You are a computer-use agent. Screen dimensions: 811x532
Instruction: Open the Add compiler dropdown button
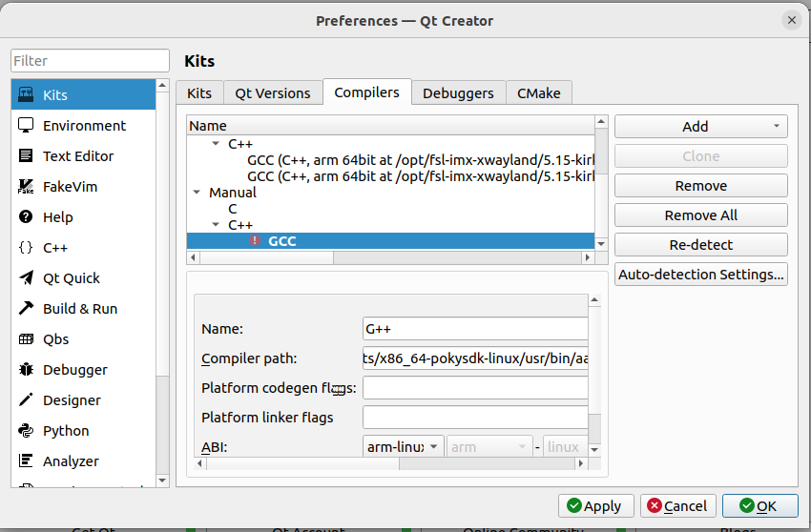point(700,126)
